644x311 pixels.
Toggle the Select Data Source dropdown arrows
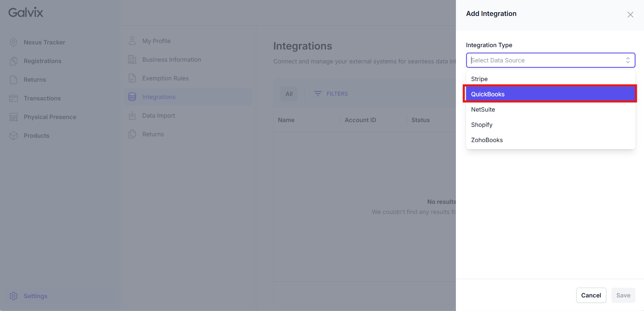[x=628, y=60]
